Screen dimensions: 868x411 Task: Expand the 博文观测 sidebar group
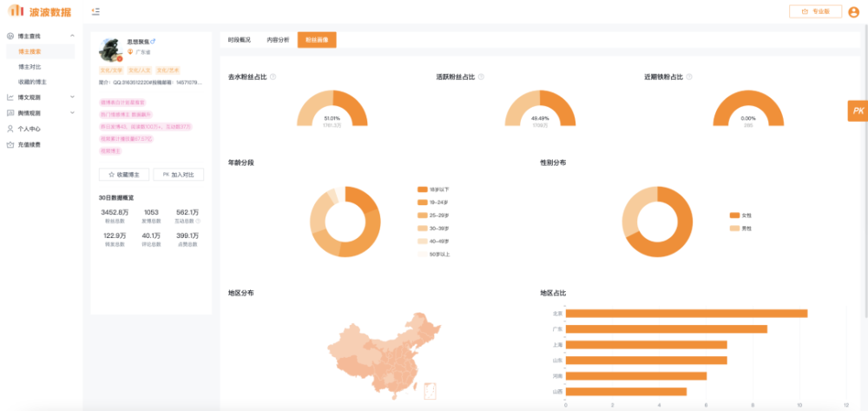42,97
